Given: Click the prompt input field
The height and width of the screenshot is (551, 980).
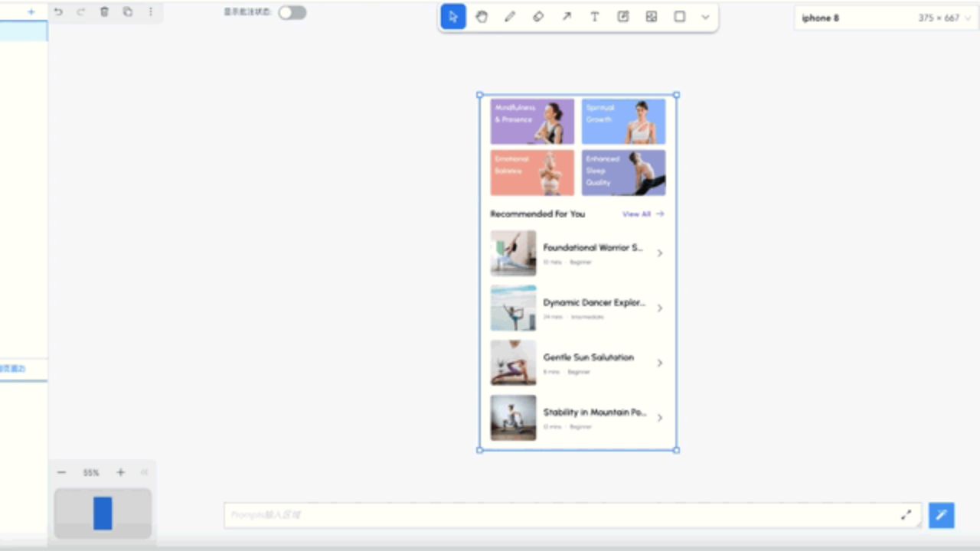Looking at the screenshot, I should click(536, 514).
